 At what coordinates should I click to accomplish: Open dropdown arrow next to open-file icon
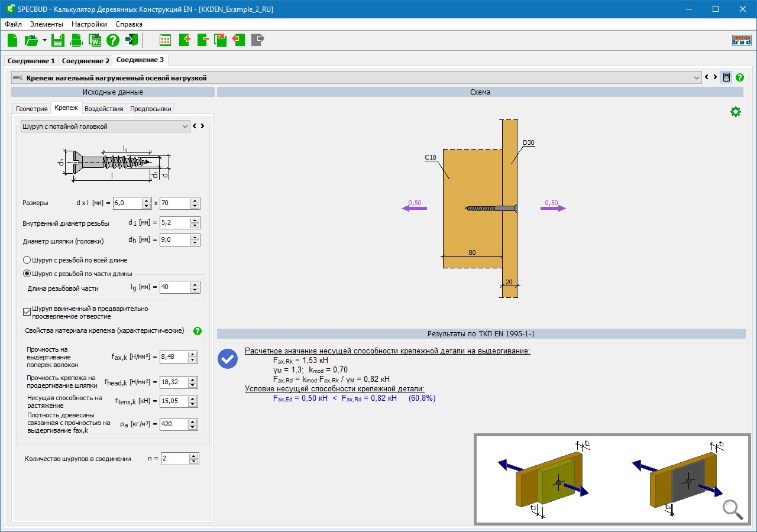coord(44,40)
